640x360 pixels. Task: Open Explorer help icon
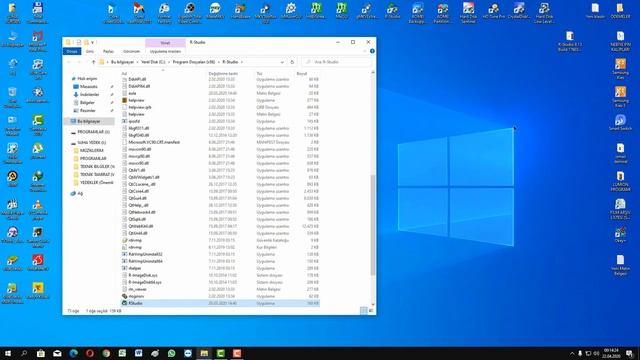[372, 51]
